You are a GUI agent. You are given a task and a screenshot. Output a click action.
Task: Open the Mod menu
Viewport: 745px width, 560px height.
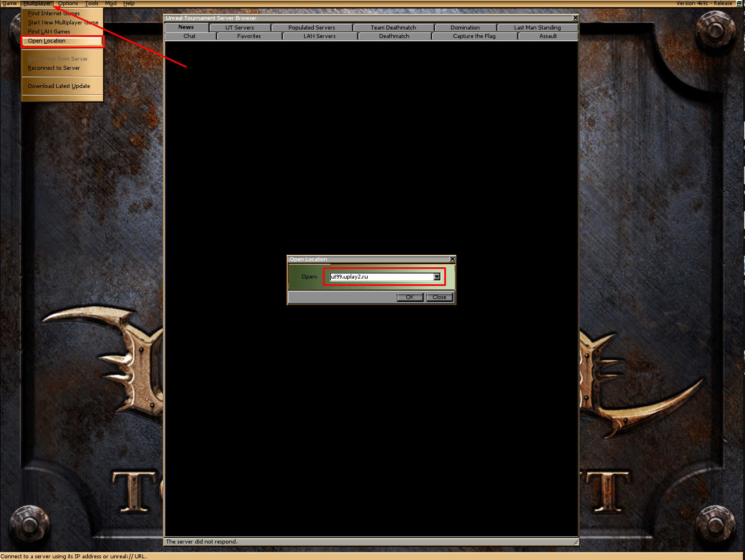tap(111, 3)
